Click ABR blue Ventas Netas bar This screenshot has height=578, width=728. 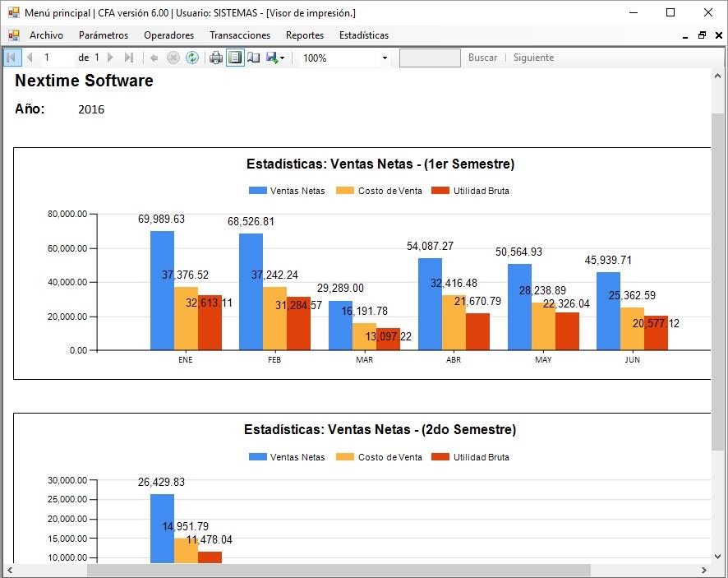(x=430, y=304)
